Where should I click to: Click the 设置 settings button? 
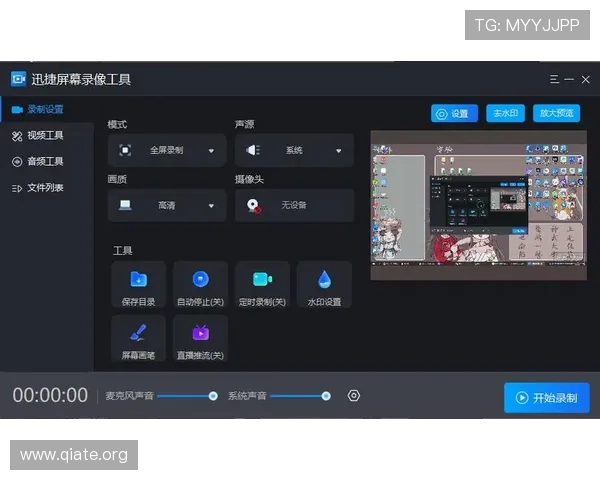454,114
